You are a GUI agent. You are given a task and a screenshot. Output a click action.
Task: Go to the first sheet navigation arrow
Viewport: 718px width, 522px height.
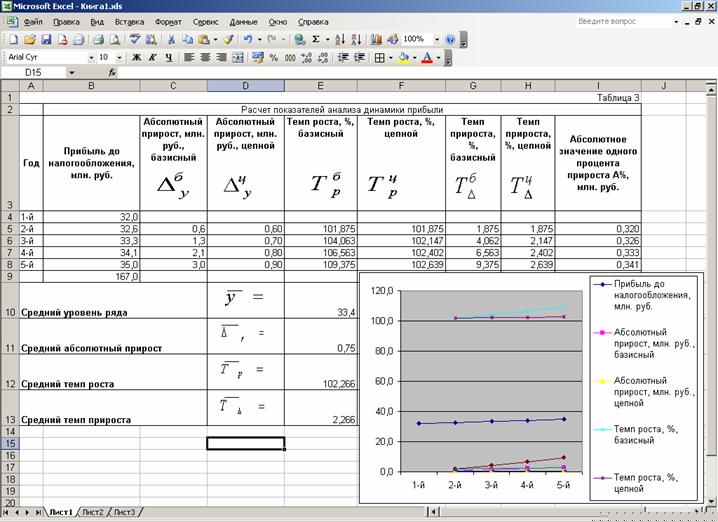pyautogui.click(x=5, y=512)
